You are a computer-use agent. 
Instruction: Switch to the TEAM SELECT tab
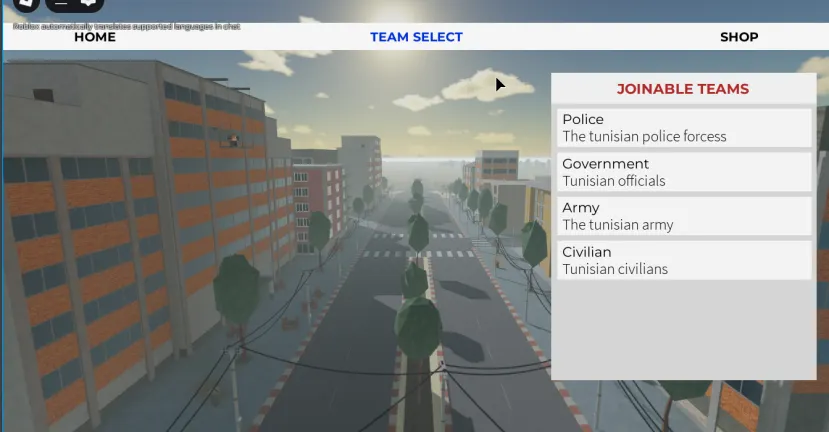(416, 37)
